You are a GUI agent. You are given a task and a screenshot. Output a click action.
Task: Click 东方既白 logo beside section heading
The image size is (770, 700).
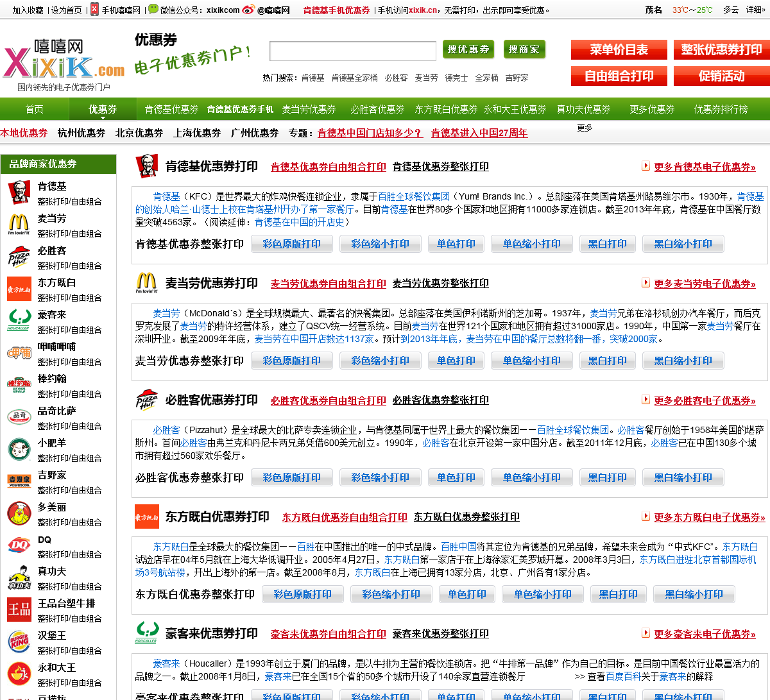pyautogui.click(x=146, y=516)
